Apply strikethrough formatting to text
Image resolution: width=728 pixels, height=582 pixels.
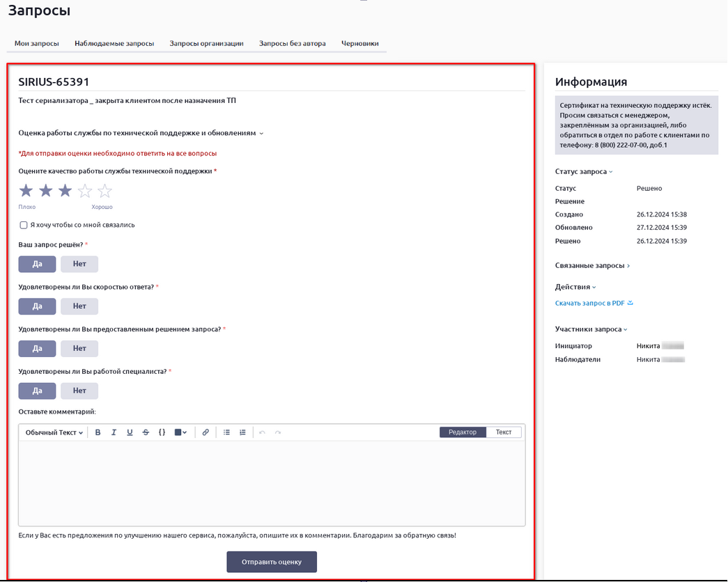(146, 432)
